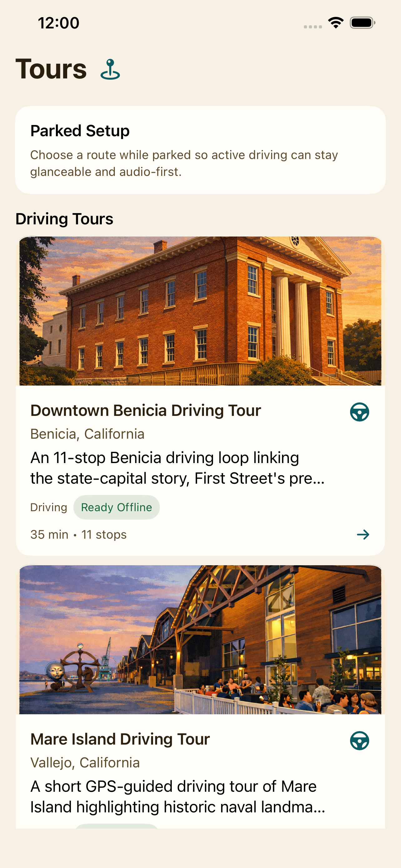The width and height of the screenshot is (401, 868).
Task: Tap the Driving label on Benicia card
Action: [49, 507]
